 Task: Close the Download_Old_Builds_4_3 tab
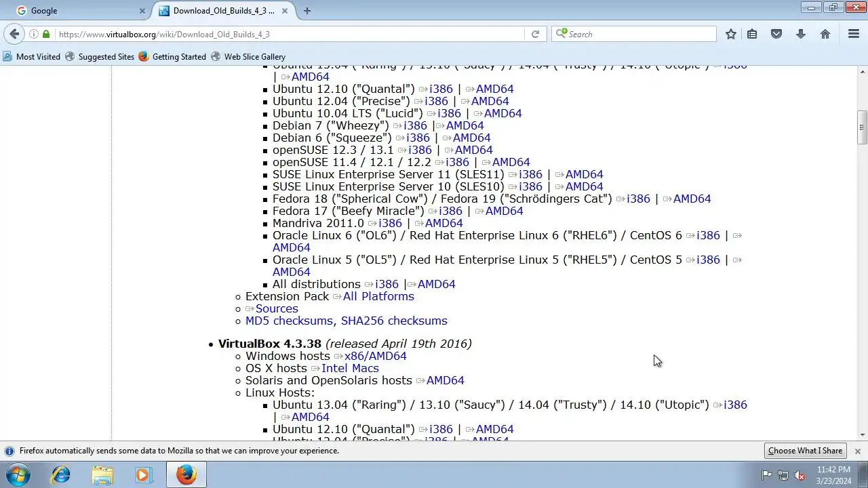pos(285,11)
